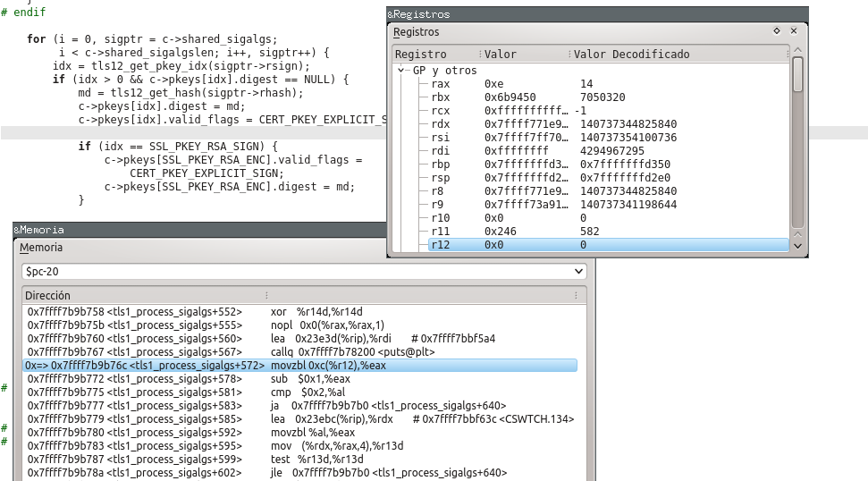Image resolution: width=868 pixels, height=481 pixels.
Task: Select the rsi register row
Action: pos(609,138)
